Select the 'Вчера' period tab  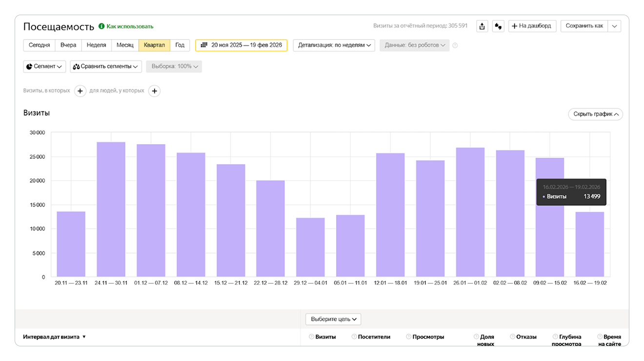click(68, 45)
